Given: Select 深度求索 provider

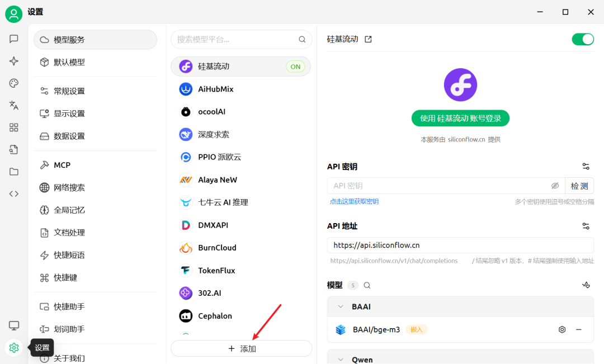Looking at the screenshot, I should pyautogui.click(x=240, y=134).
